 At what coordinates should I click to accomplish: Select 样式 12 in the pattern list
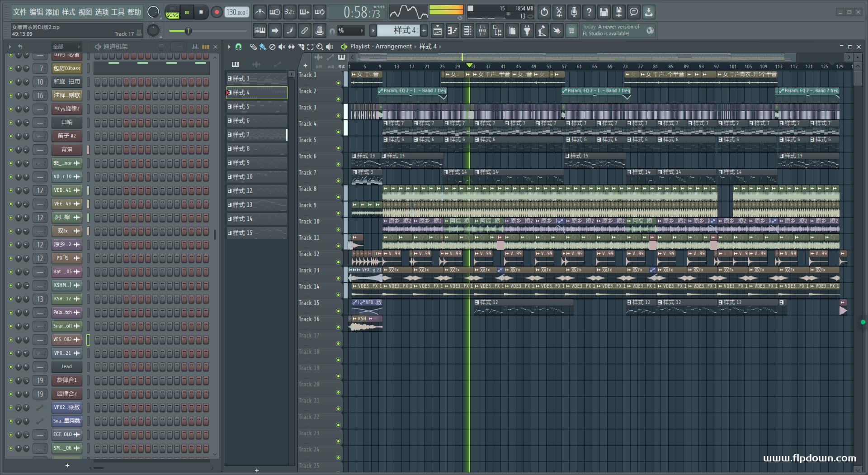click(x=257, y=191)
